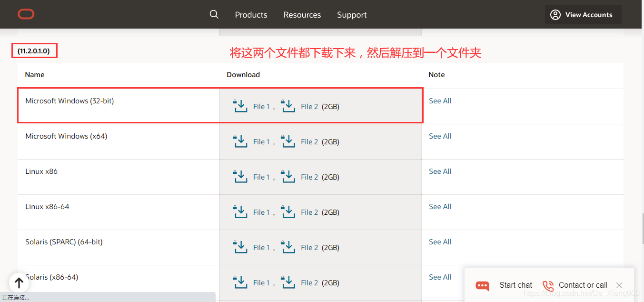Open File 2 link for Linux x86-64
The height and width of the screenshot is (302, 644).
(309, 212)
